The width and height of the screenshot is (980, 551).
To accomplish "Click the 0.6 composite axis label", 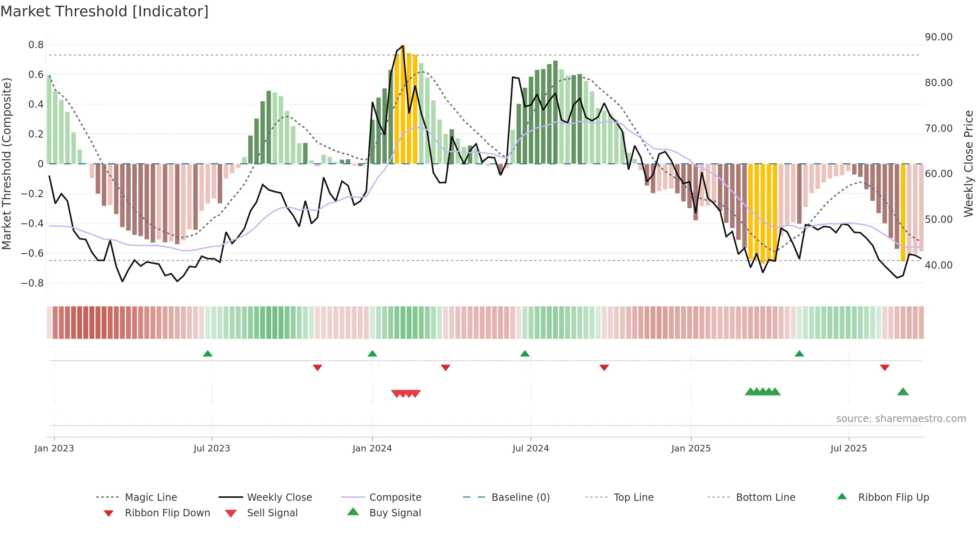I will 36,75.
